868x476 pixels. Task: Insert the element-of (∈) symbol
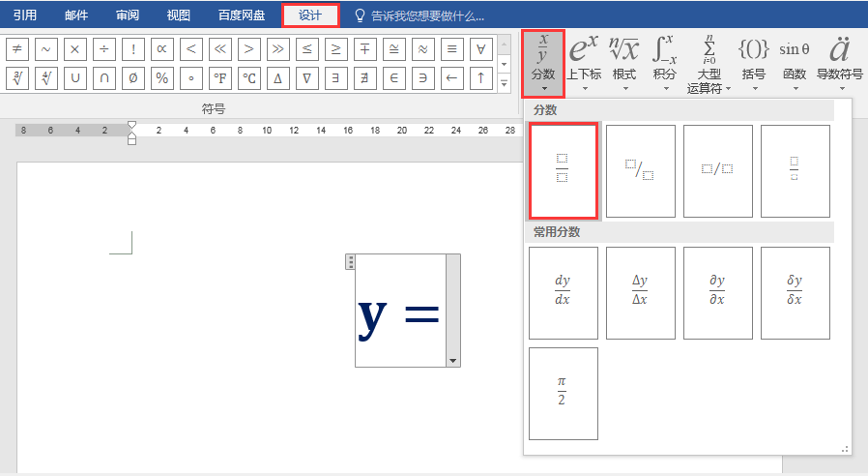[393, 78]
